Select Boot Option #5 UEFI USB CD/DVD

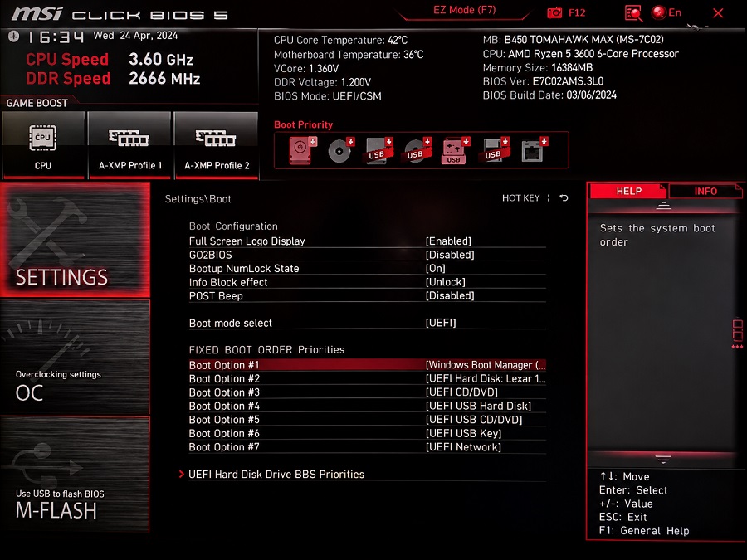click(x=368, y=420)
